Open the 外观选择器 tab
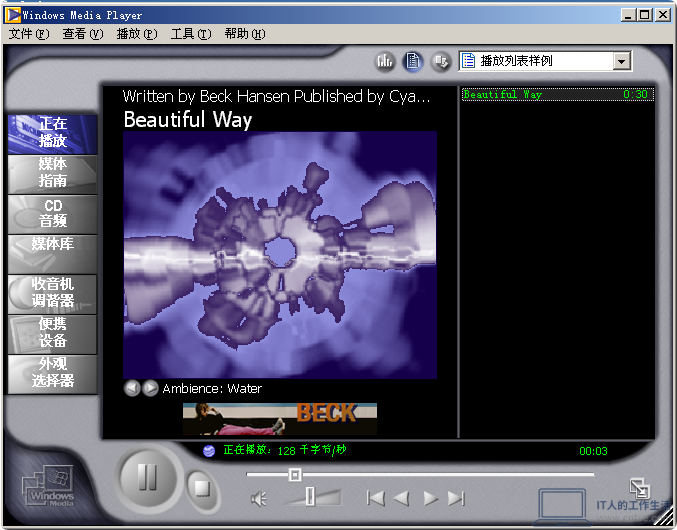This screenshot has height=530, width=677. click(52, 374)
